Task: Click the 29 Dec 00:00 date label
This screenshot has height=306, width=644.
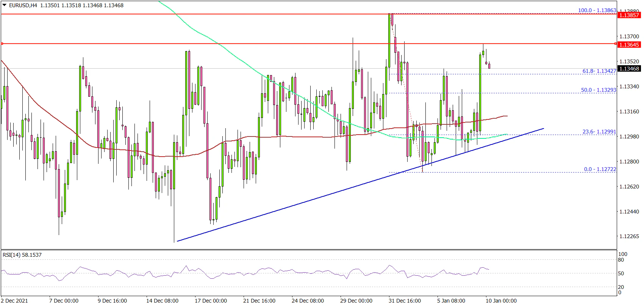Action: pyautogui.click(x=356, y=301)
